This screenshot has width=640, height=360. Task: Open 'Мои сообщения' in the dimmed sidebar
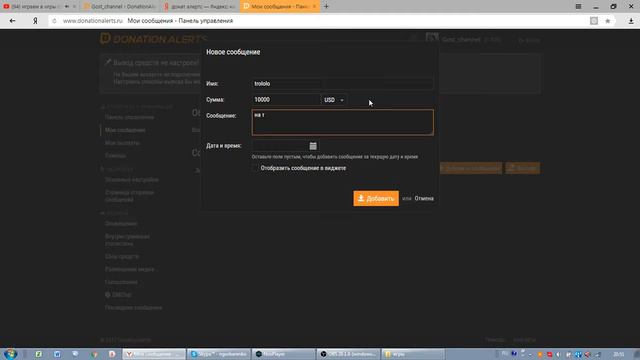click(125, 130)
